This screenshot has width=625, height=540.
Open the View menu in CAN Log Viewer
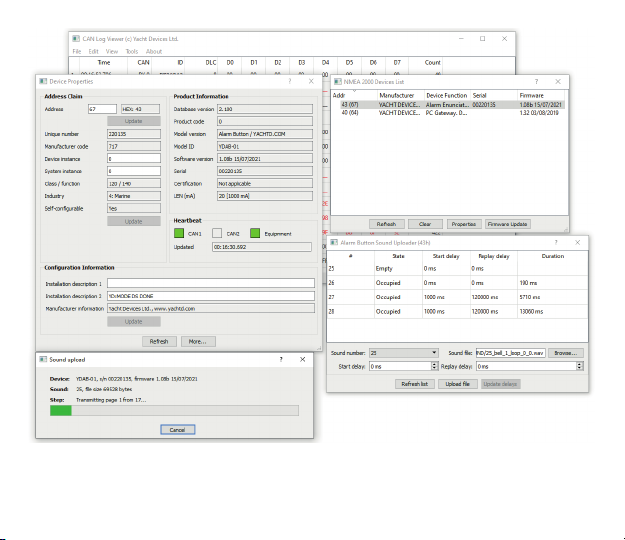pyautogui.click(x=112, y=51)
